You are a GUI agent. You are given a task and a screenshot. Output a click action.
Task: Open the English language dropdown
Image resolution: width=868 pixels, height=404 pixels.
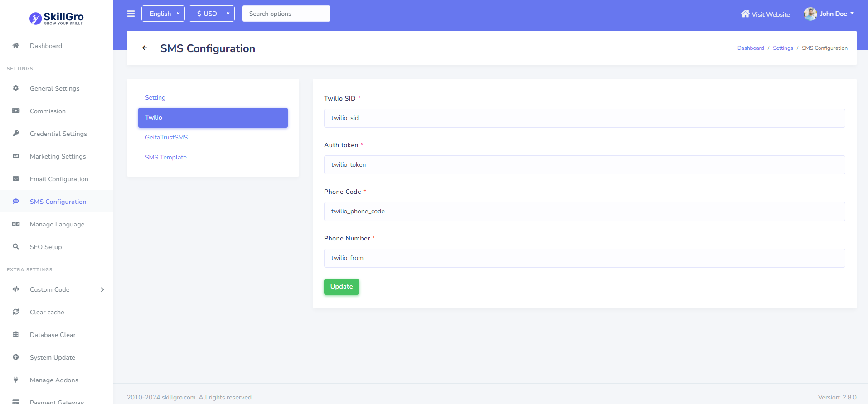point(163,14)
